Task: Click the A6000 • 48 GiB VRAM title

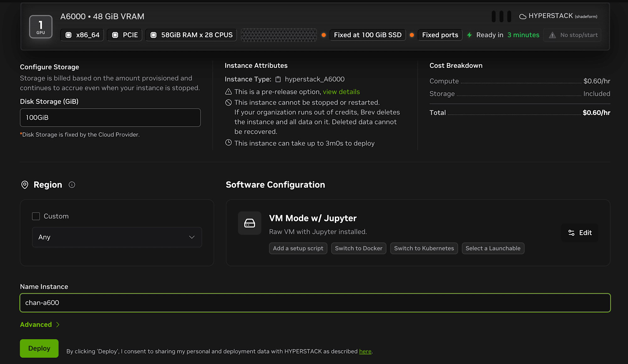Action: [102, 17]
